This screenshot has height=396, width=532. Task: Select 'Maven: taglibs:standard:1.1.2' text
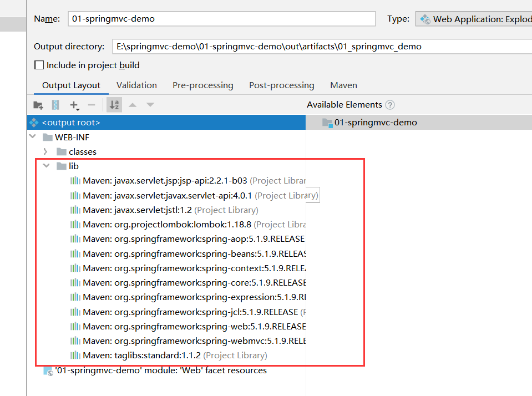coord(142,356)
